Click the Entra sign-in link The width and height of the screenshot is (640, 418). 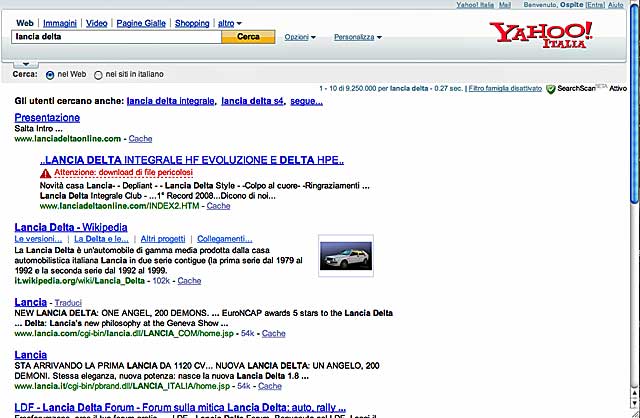pyautogui.click(x=595, y=5)
